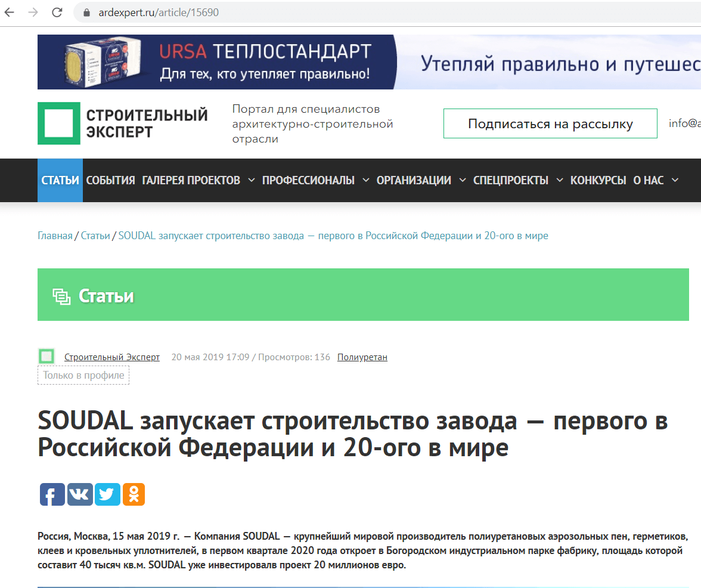Expand the ОРГАНИЗАЦИИ dropdown chevron
This screenshot has height=588, width=701.
pos(463,180)
